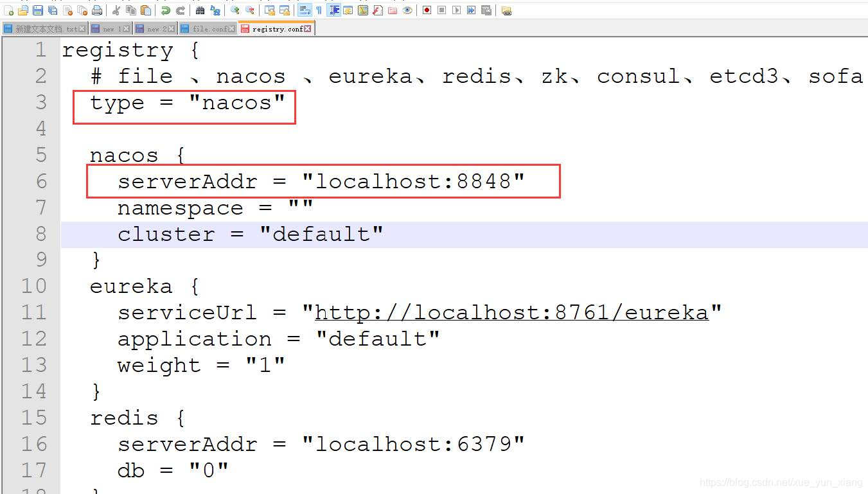This screenshot has width=868, height=494.
Task: Click the 'weight = "1"' line
Action: (201, 366)
